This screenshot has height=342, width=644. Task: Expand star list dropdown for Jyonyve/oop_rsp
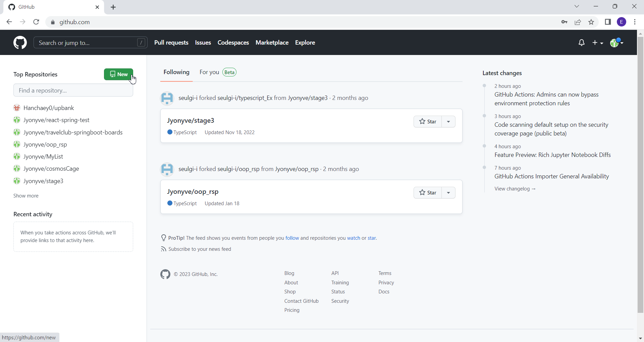[448, 193]
